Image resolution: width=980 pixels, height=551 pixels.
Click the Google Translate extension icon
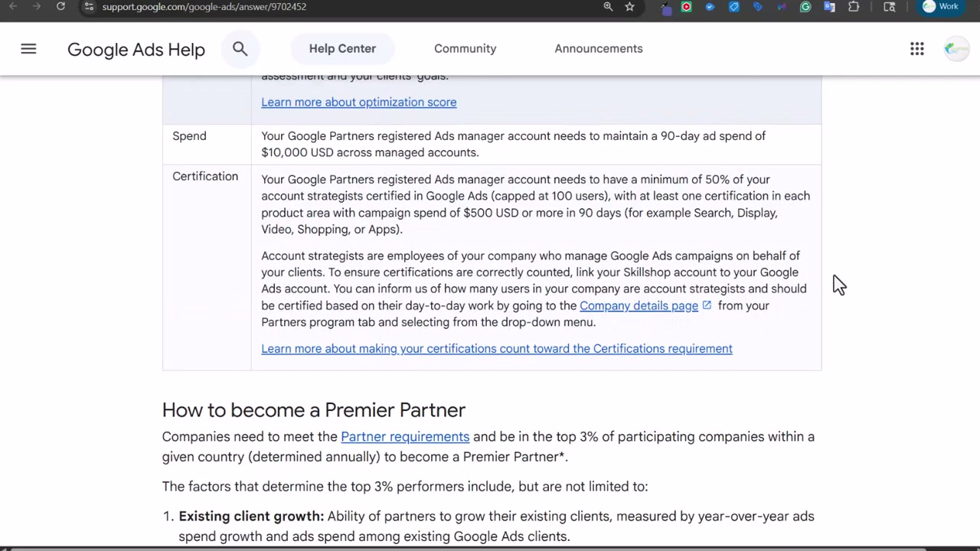(829, 7)
